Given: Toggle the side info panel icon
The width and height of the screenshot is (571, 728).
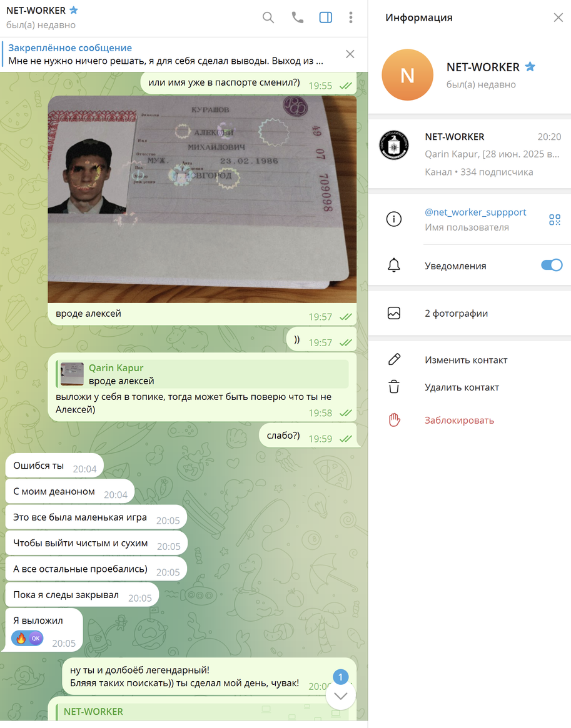Looking at the screenshot, I should (326, 17).
